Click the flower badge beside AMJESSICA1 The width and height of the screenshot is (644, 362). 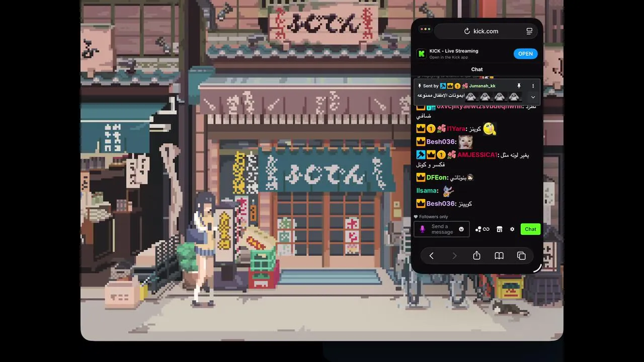click(x=451, y=155)
